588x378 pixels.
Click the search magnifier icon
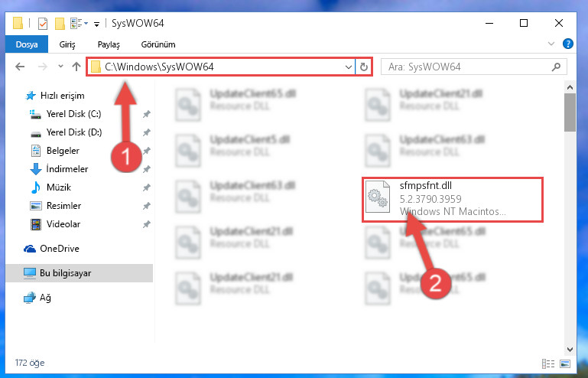556,67
